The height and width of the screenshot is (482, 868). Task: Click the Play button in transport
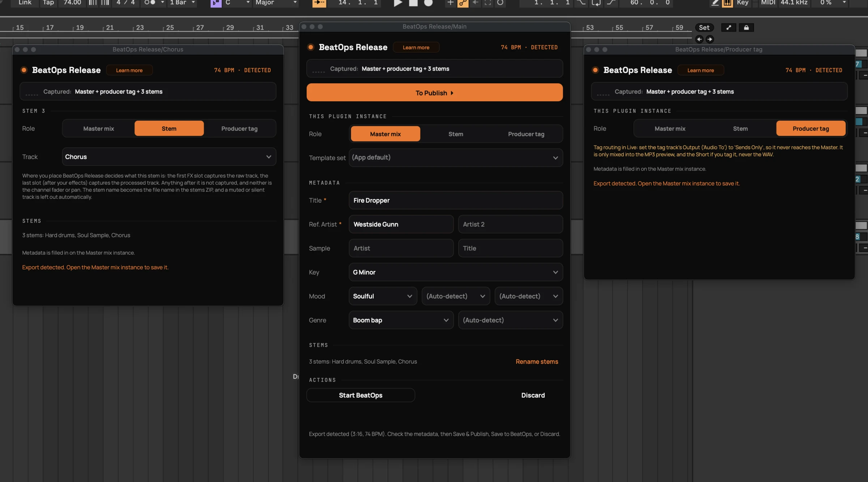click(398, 3)
